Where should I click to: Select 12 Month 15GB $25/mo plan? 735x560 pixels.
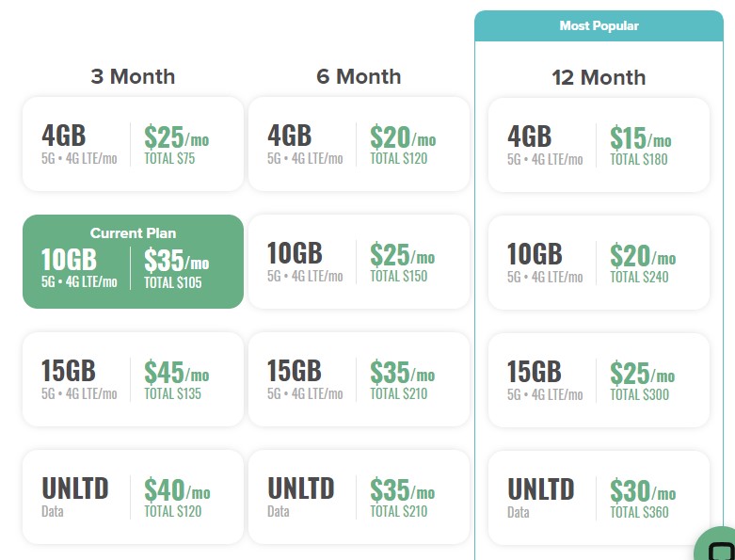(x=599, y=380)
